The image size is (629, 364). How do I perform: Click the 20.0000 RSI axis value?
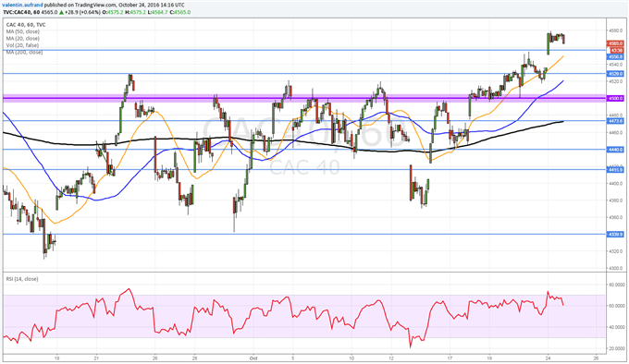pyautogui.click(x=617, y=348)
